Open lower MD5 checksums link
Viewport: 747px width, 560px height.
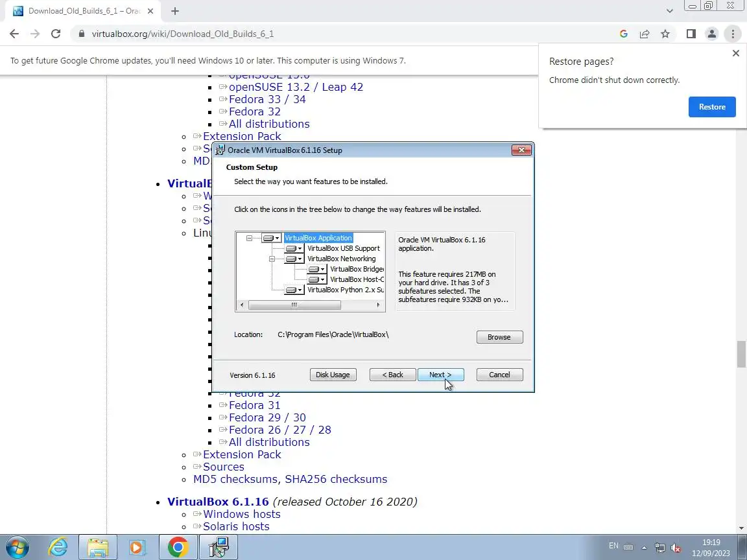coord(237,480)
